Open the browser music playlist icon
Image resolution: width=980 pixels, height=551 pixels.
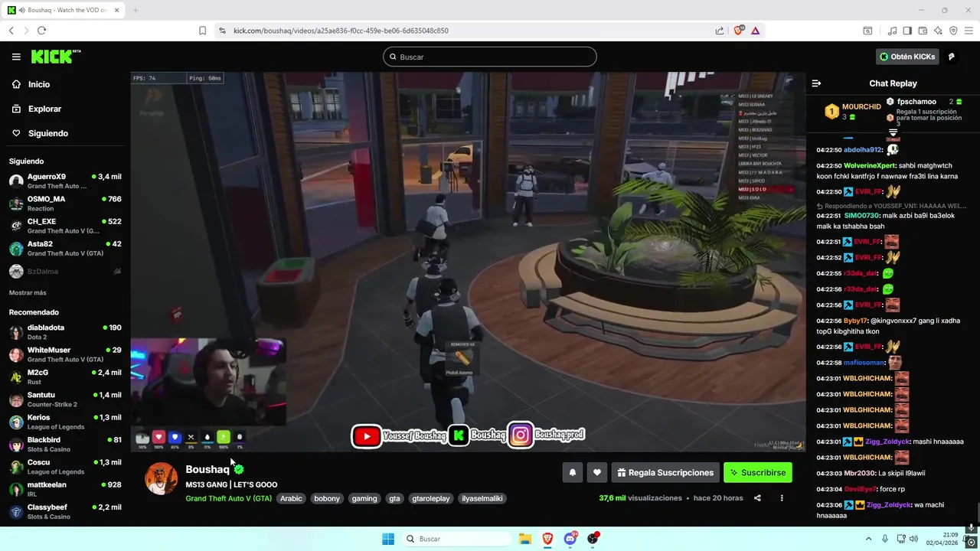[x=892, y=31]
